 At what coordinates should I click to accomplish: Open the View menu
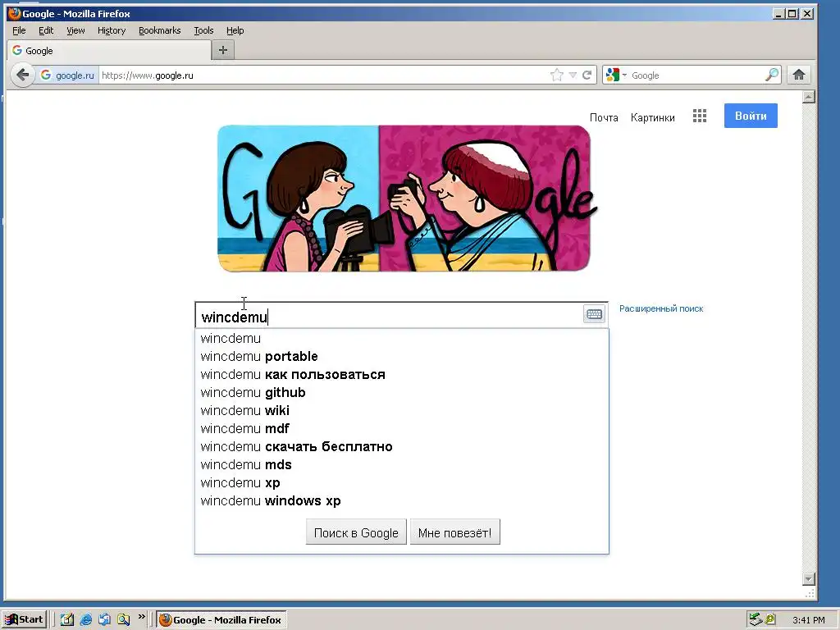(x=75, y=30)
